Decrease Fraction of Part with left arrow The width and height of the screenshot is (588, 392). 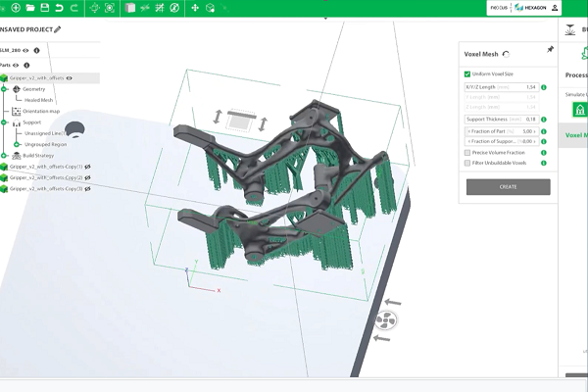tap(468, 131)
